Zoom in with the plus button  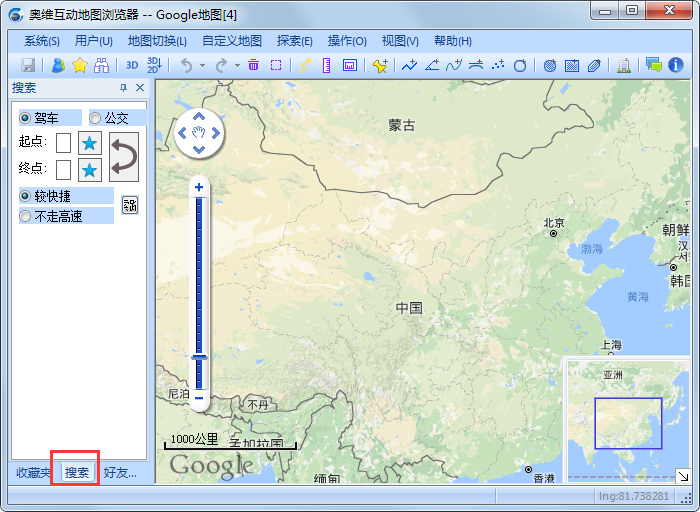[199, 187]
